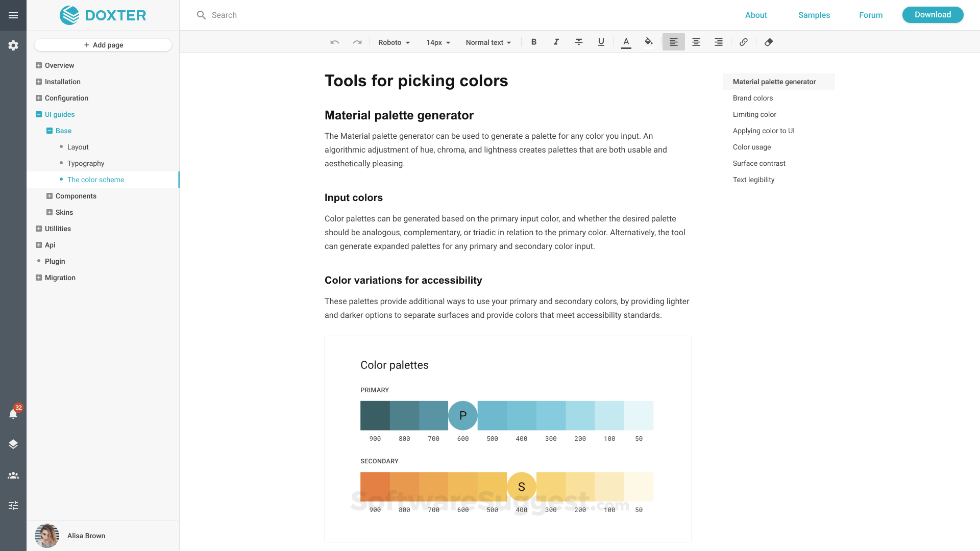Clear formatting with the eraser icon
Image resolution: width=980 pixels, height=551 pixels.
coord(769,42)
